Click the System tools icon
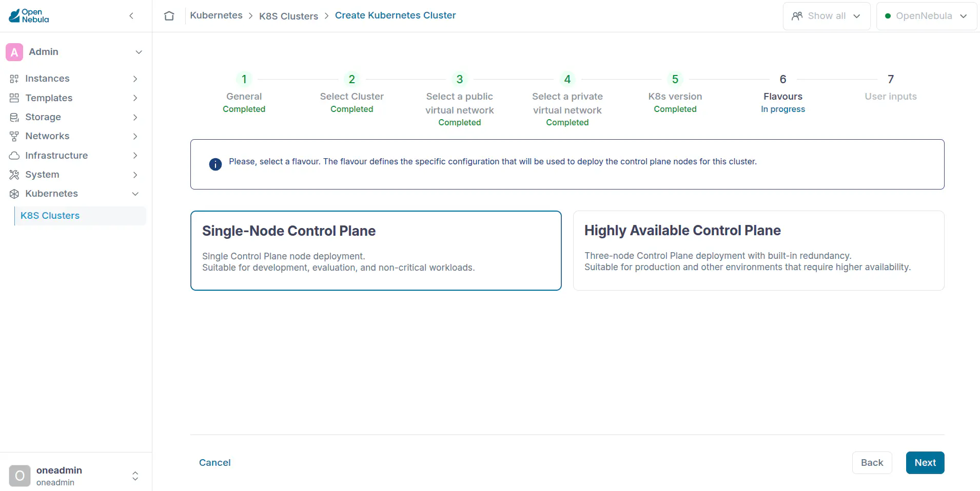Viewport: 980px width, 491px height. coord(14,175)
